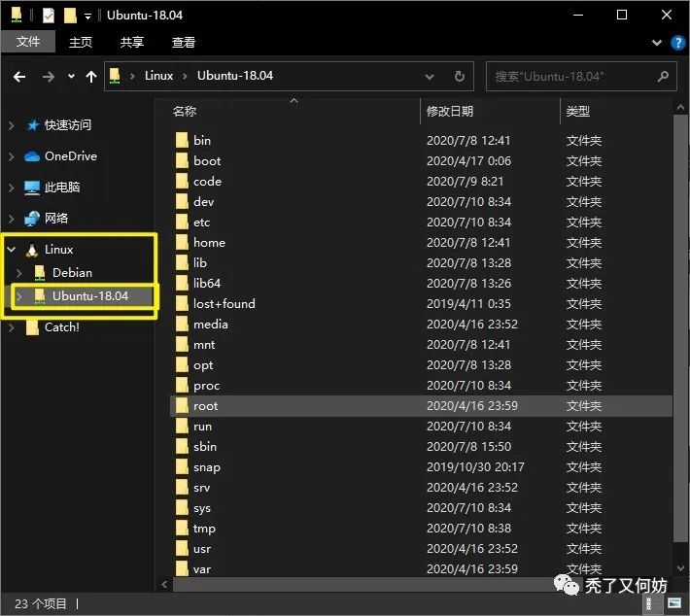Viewport: 690px width, 616px height.
Task: Open the 主页 ribbon tab
Action: click(x=81, y=42)
